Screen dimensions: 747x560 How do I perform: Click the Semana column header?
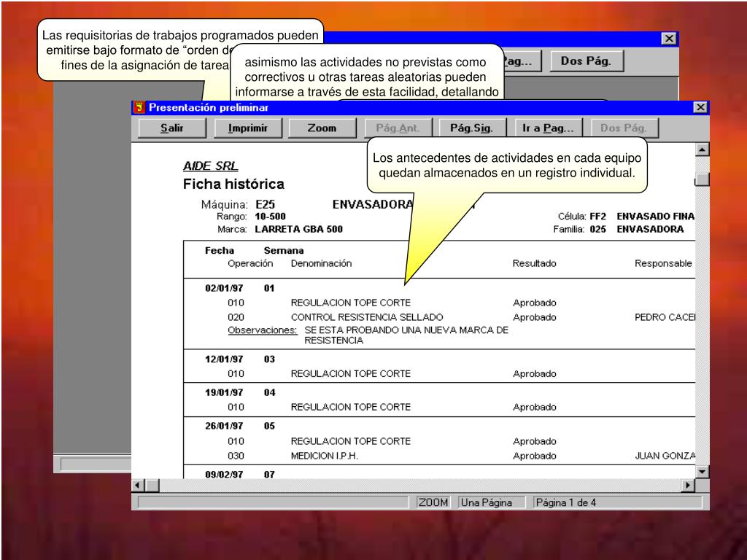284,251
